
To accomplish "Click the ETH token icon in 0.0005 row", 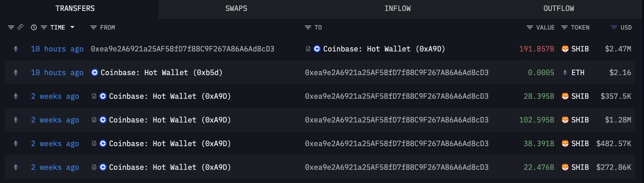I will 565,73.
